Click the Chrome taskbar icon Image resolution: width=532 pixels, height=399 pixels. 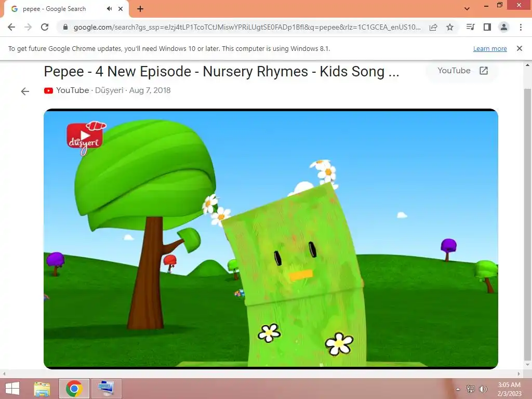click(74, 389)
